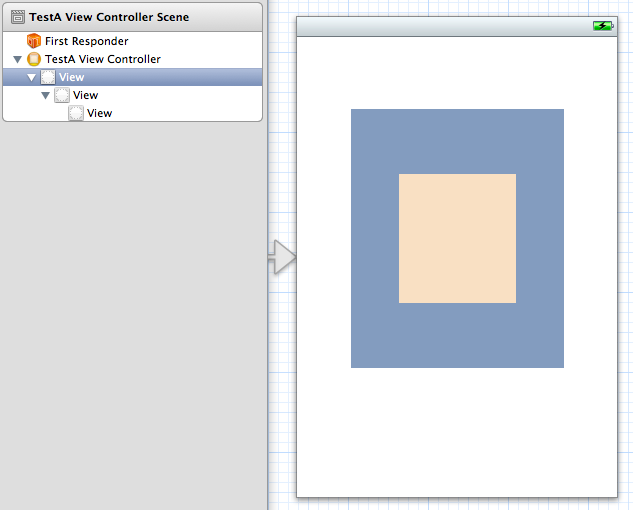The width and height of the screenshot is (633, 510).
Task: Select the second-level View label
Action: coord(85,95)
